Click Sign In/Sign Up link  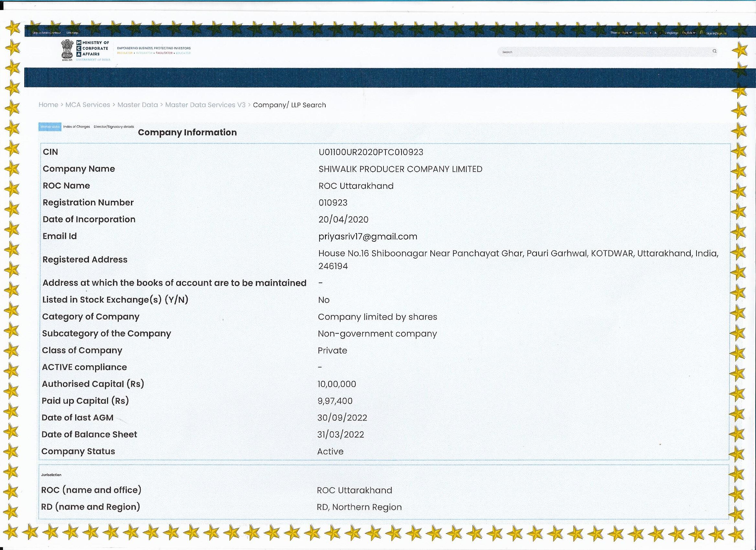(x=716, y=33)
